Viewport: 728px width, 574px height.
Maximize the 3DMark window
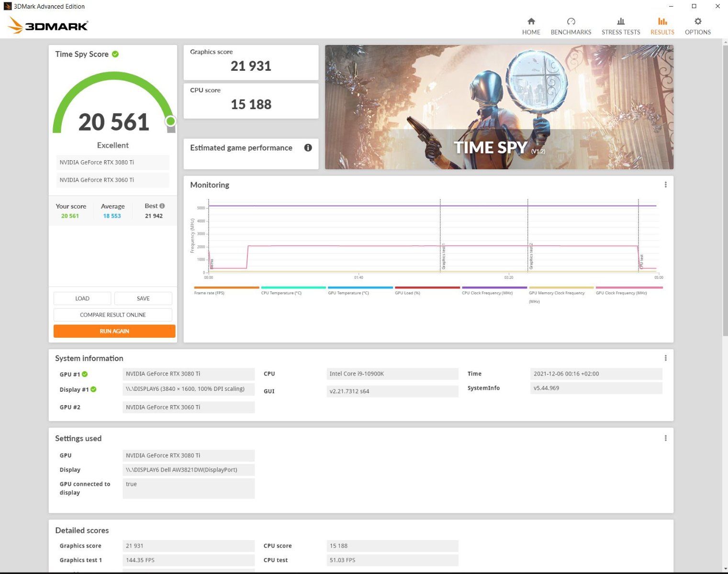pyautogui.click(x=694, y=6)
